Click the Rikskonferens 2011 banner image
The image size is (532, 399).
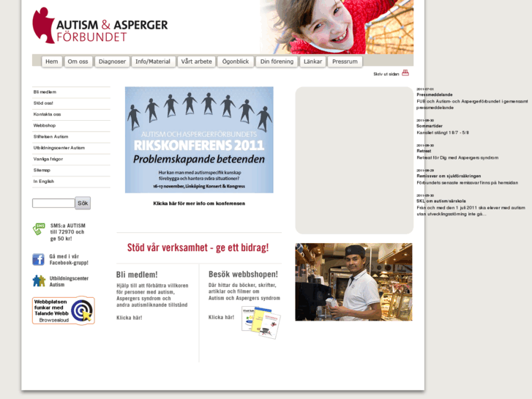(199, 140)
